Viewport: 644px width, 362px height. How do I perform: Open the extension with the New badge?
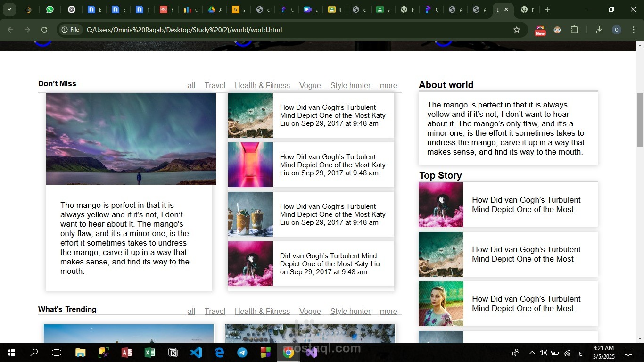click(540, 30)
